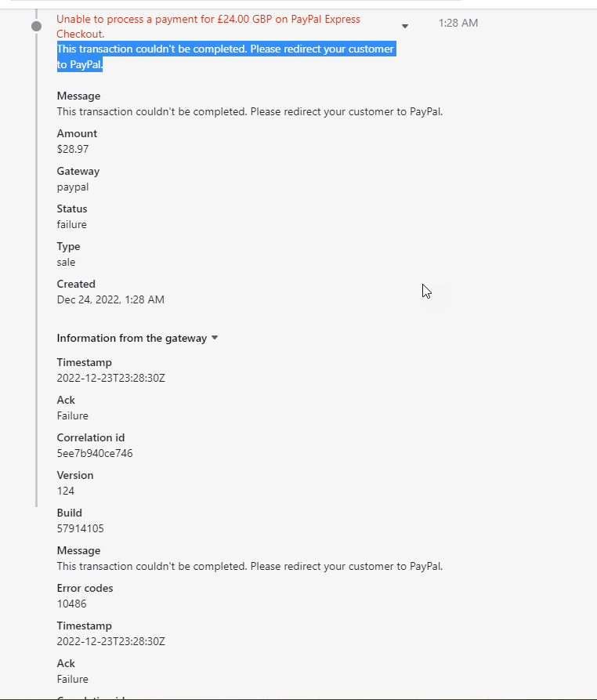Collapse the Information from the gateway section
The image size is (597, 700).
215,339
